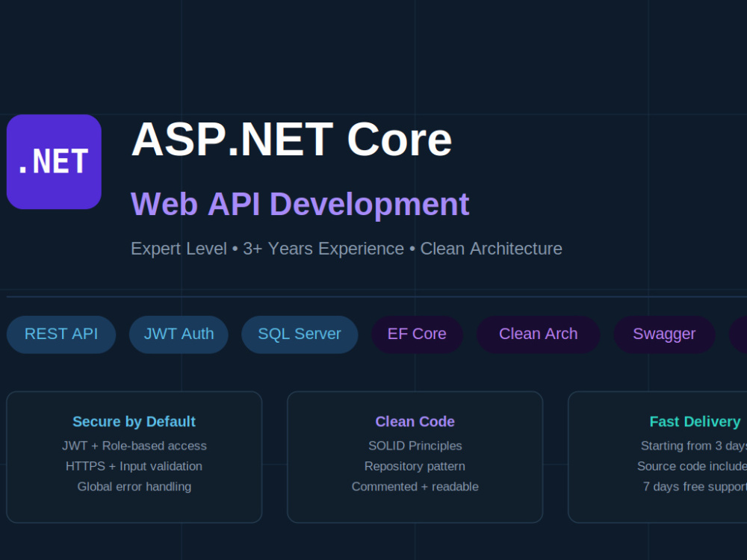This screenshot has width=747, height=560.
Task: Click the Source code included line
Action: click(x=692, y=466)
